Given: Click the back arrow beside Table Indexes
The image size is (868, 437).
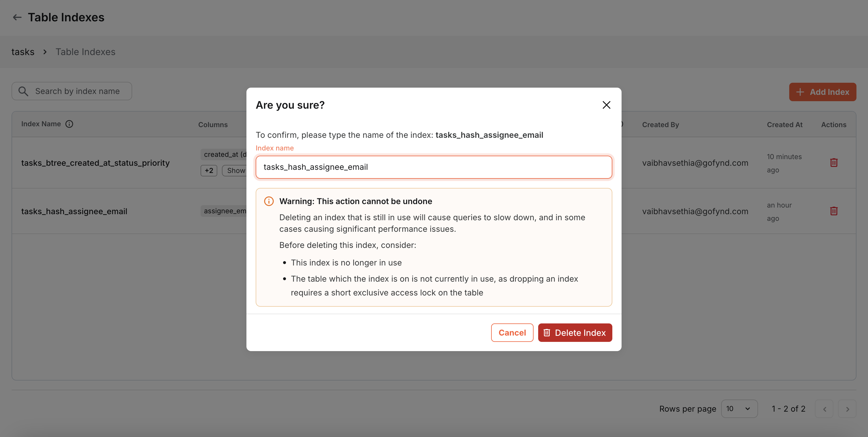Looking at the screenshot, I should coord(17,17).
